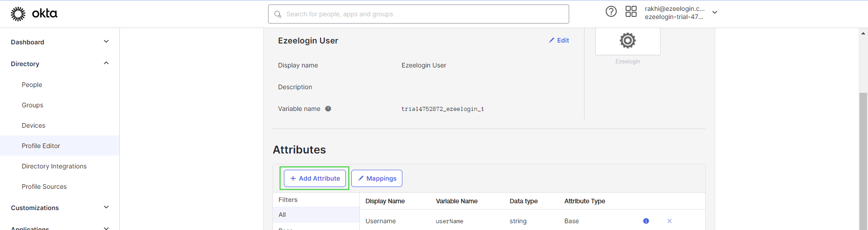Expand the Applications menu section
This screenshot has height=230, width=868.
[x=106, y=228]
